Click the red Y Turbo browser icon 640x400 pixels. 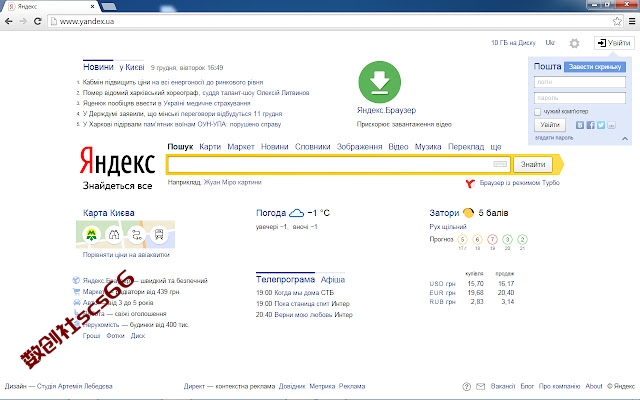470,183
